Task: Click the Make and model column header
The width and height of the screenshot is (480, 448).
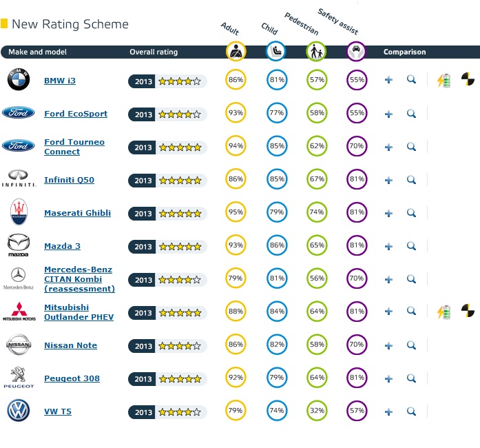Action: tap(37, 52)
